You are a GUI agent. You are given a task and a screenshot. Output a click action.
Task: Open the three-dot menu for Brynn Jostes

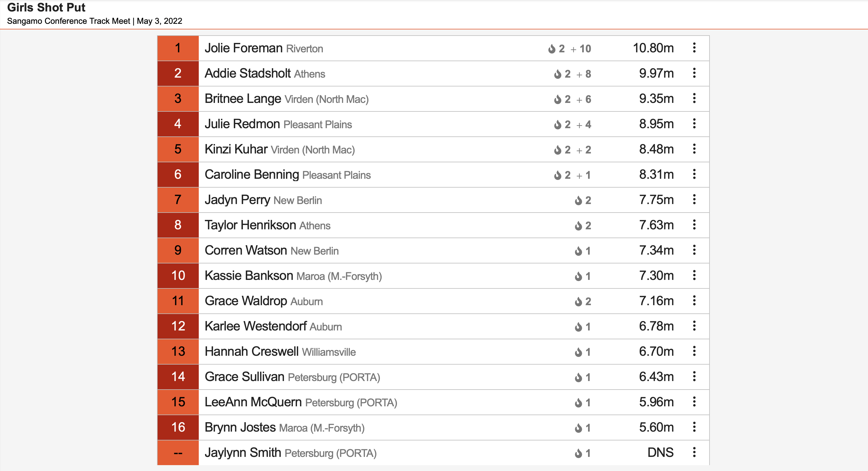(x=694, y=427)
